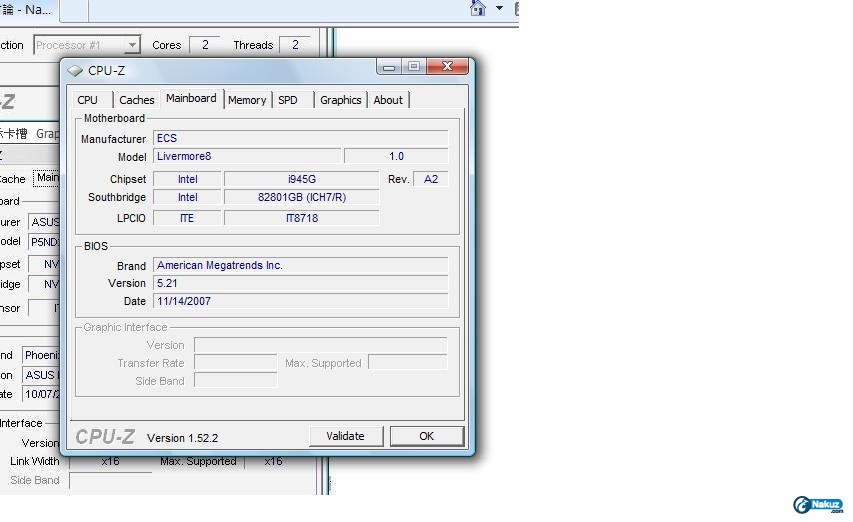
Task: Click the OK button
Action: point(426,436)
